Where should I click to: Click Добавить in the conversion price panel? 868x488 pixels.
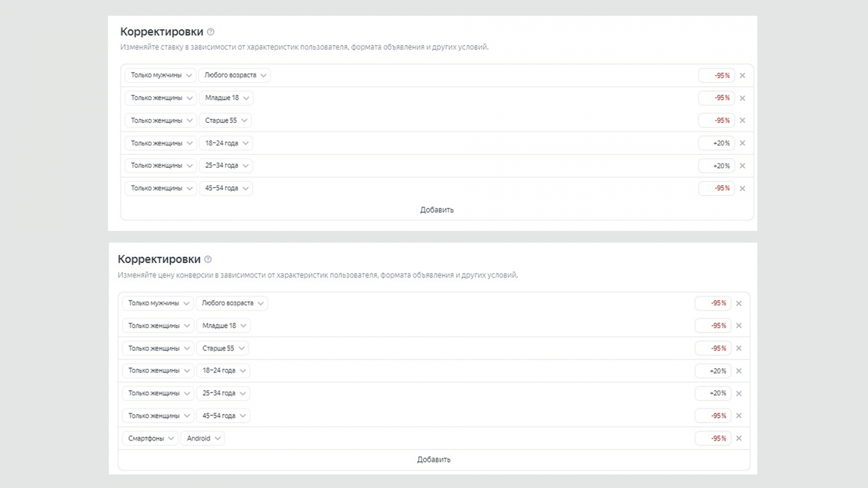coord(433,460)
